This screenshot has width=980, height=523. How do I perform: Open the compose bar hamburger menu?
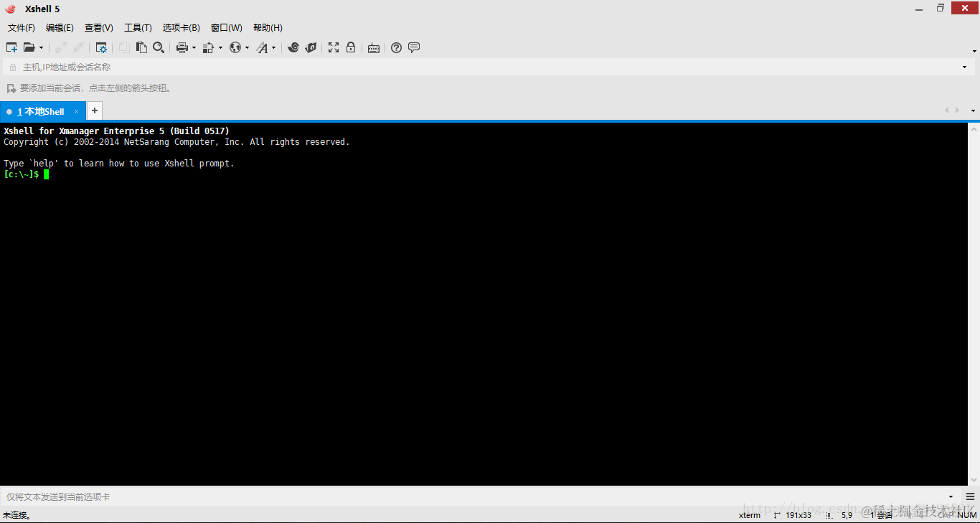click(971, 496)
